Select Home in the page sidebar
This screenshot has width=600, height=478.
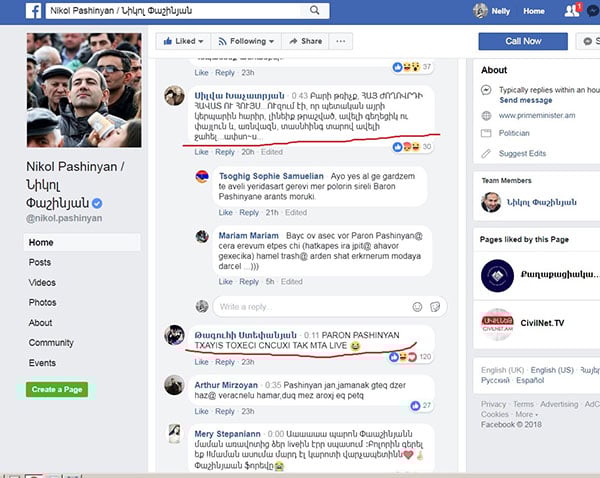pyautogui.click(x=82, y=243)
